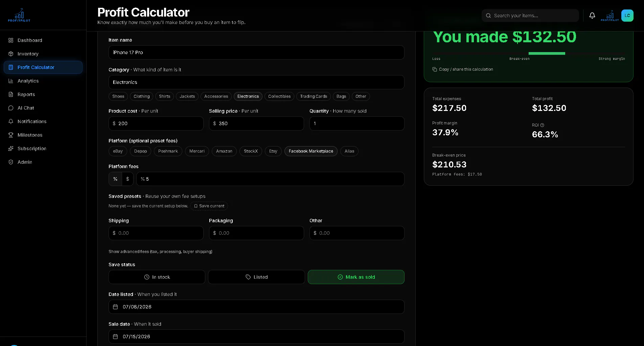Click the Search your items box

click(x=530, y=16)
